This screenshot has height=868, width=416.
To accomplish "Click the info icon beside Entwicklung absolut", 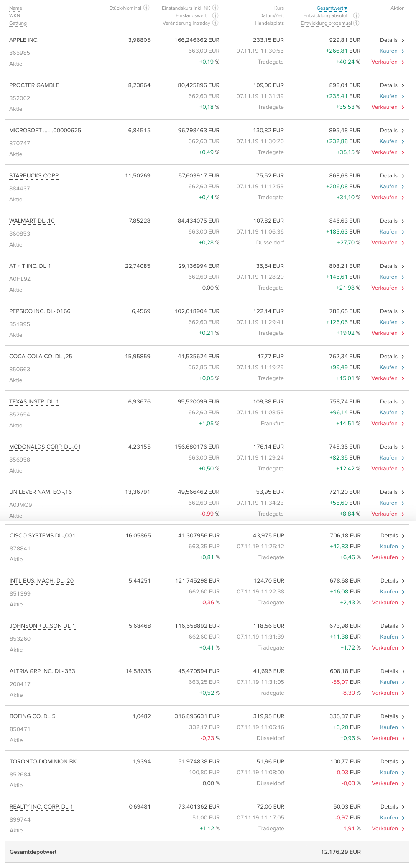I will pyautogui.click(x=356, y=15).
